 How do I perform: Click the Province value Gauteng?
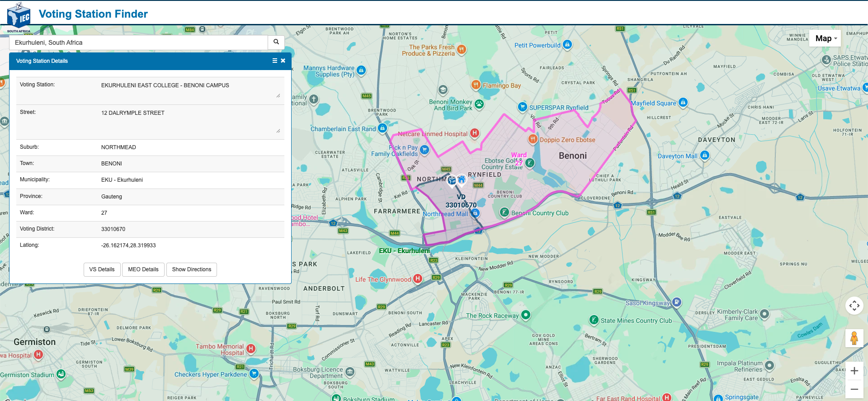pos(112,197)
